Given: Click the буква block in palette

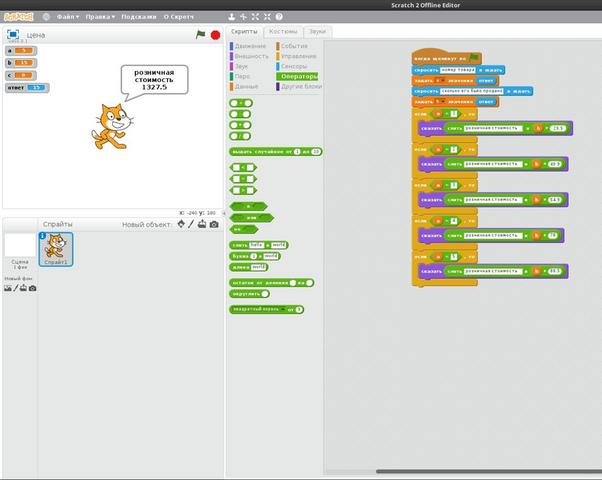Looking at the screenshot, I should [255, 256].
